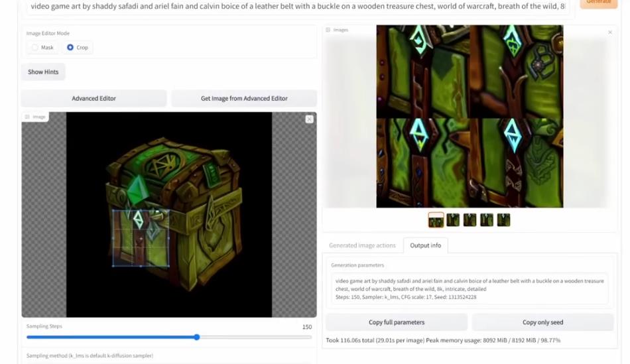Click Copy only seed button
630x364 pixels.
(x=543, y=322)
